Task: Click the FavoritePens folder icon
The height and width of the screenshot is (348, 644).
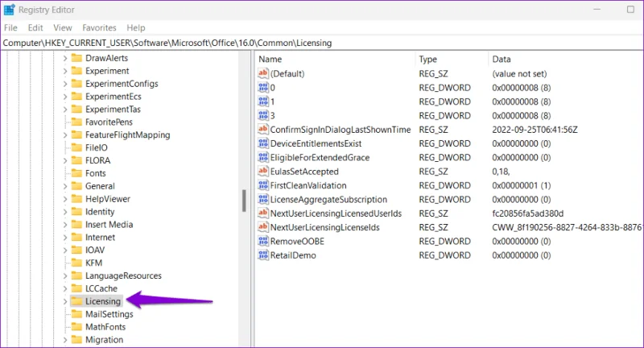Action: coord(76,122)
